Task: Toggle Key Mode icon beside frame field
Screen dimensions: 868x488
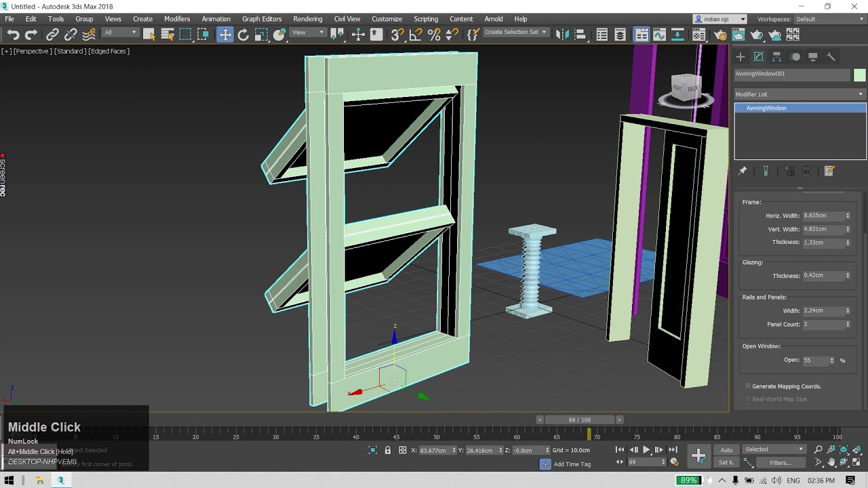Action: coord(620,462)
